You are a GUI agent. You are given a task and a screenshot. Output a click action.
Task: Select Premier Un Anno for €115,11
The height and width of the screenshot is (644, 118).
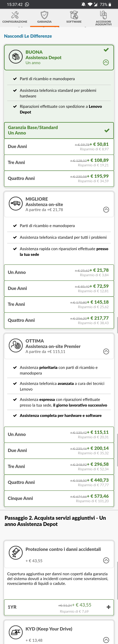tap(59, 434)
